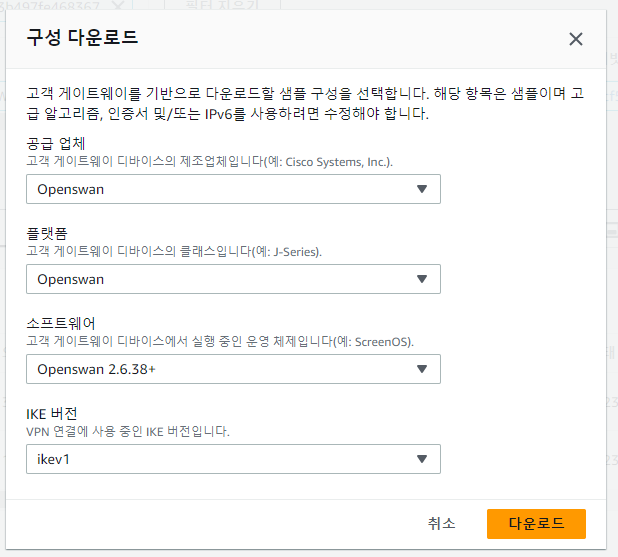This screenshot has height=557, width=618.
Task: Open the IKE 버전 dropdown showing ikev1
Action: tap(233, 459)
